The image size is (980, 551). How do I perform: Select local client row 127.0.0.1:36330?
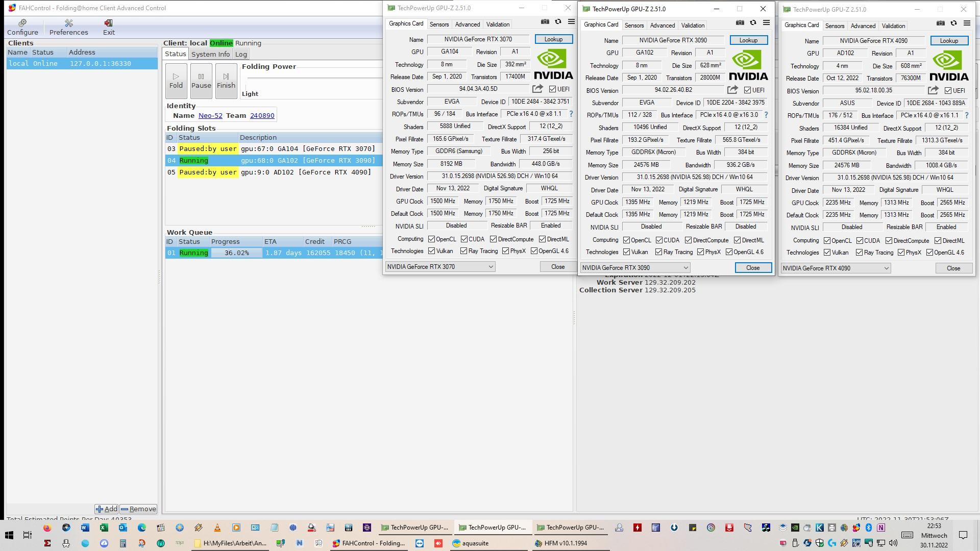[82, 64]
